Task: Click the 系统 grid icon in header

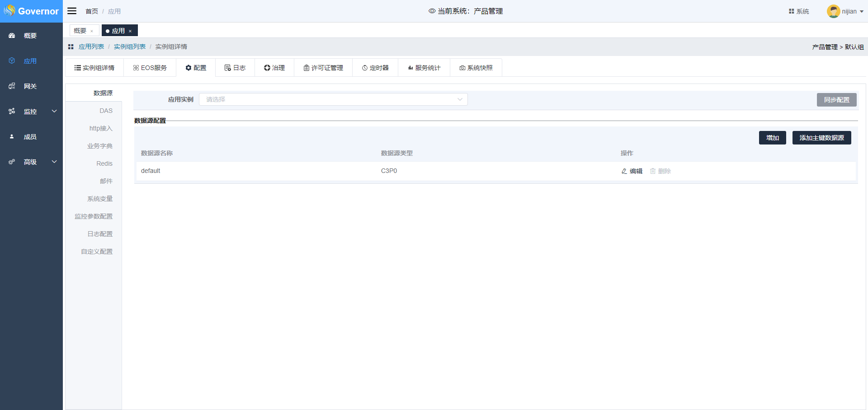Action: 791,11
